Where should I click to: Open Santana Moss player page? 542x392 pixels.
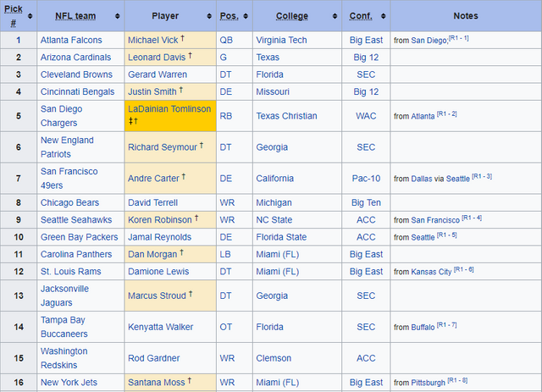156,383
